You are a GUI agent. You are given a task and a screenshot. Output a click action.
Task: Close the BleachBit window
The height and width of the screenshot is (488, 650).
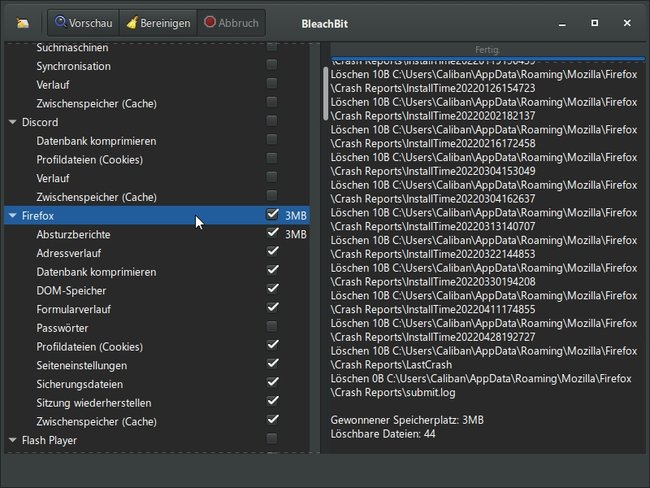627,23
